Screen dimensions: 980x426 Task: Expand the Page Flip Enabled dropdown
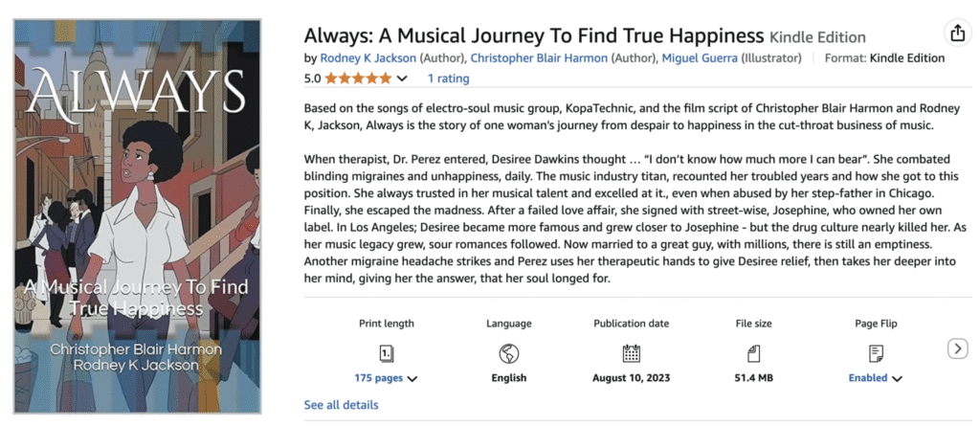(x=876, y=378)
